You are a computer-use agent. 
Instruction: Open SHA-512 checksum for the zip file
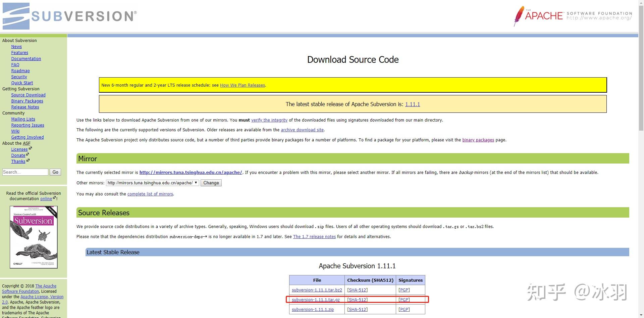pyautogui.click(x=358, y=310)
